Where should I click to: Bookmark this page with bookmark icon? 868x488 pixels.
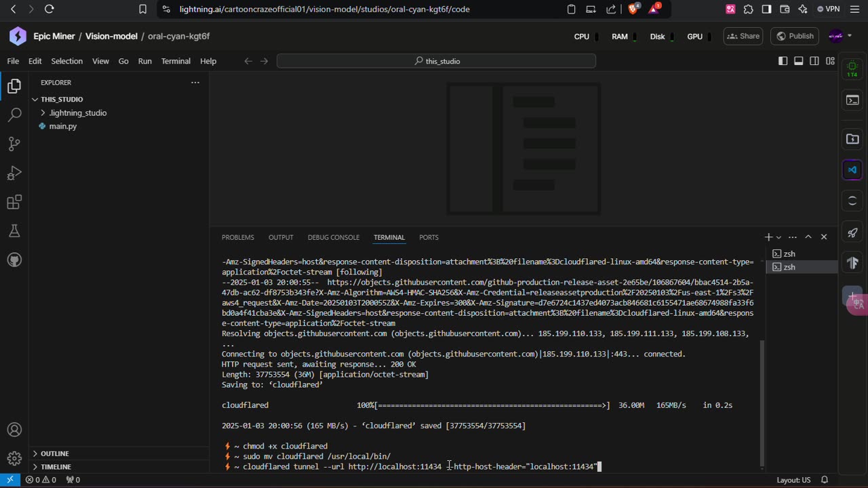142,9
